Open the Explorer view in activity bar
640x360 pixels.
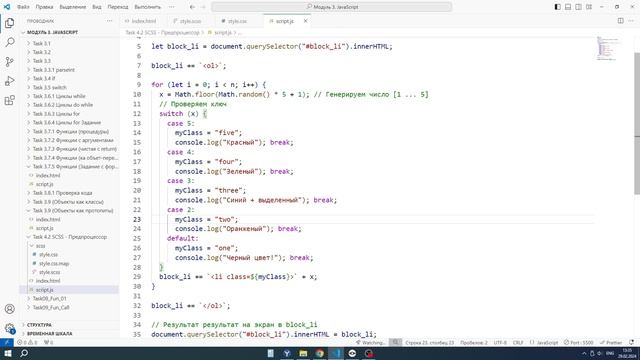coord(9,23)
